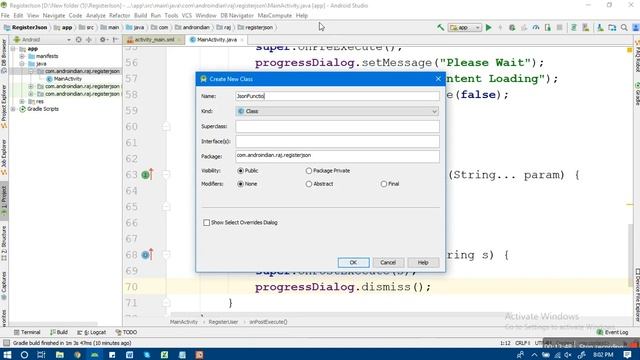
Task: Open the TODO tool window
Action: [126, 332]
